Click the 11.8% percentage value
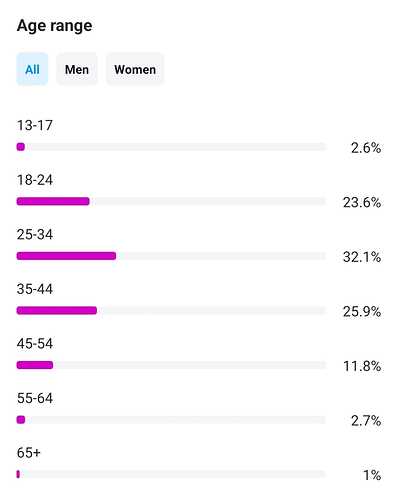This screenshot has width=398, height=500. point(362,366)
